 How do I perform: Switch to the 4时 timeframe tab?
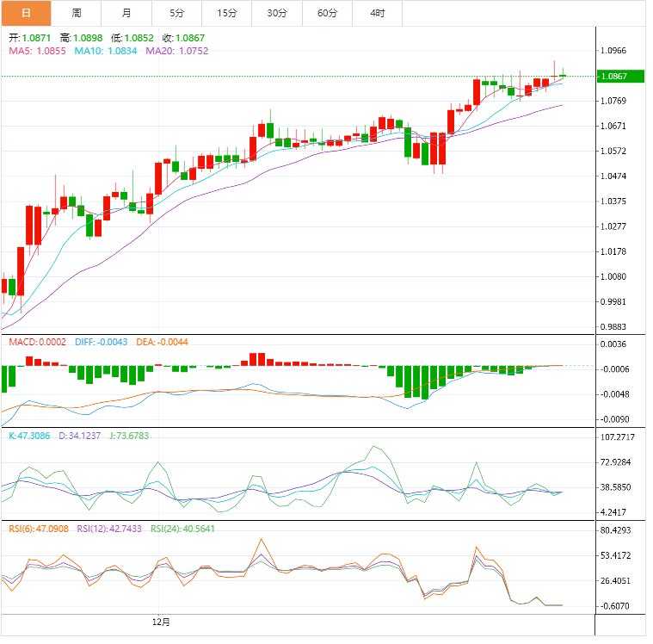pos(378,13)
